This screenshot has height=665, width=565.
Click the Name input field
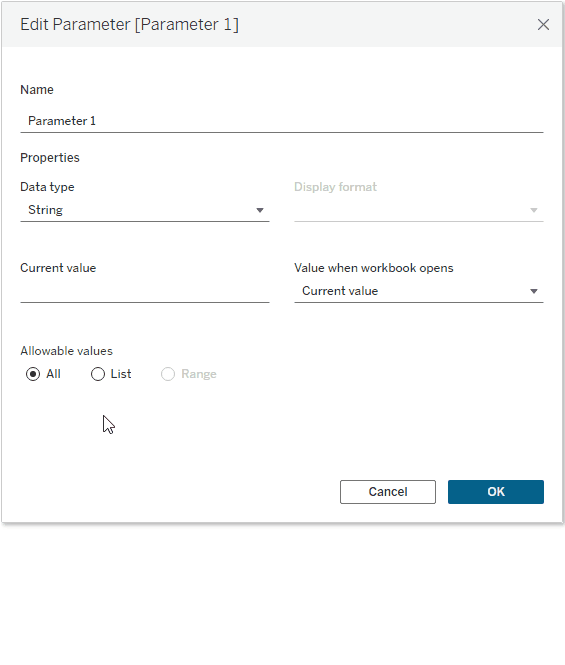click(x=282, y=121)
